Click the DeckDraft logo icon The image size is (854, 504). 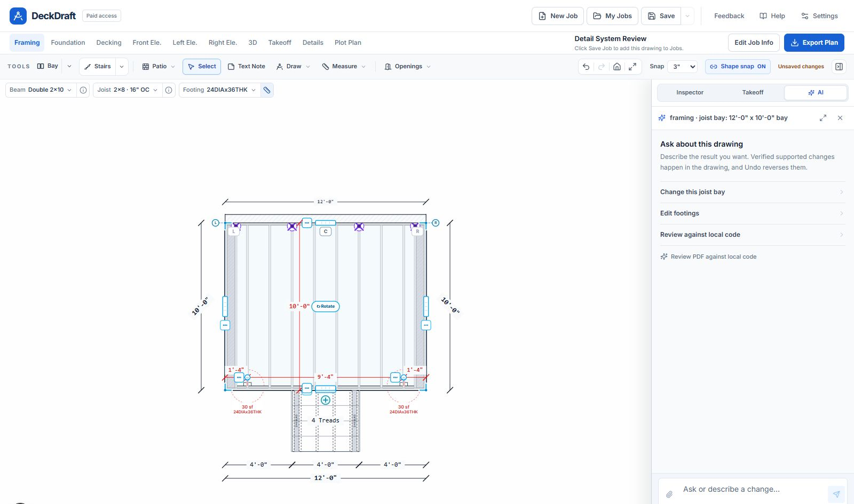[18, 16]
